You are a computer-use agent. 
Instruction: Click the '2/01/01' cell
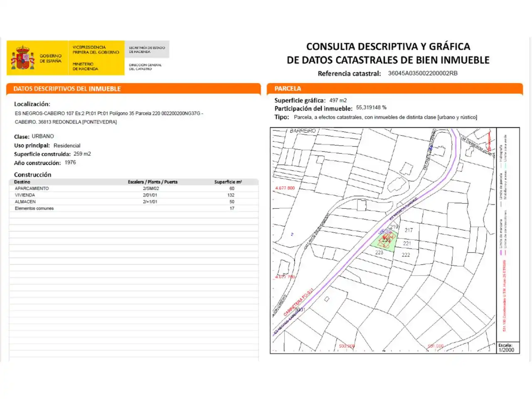(150, 195)
